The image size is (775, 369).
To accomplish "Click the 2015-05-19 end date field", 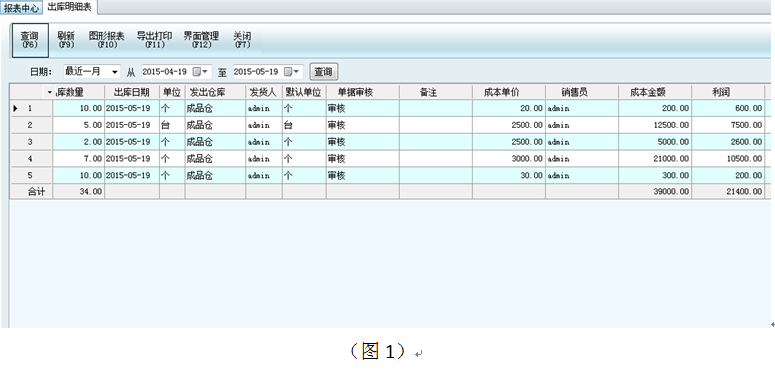I will (x=256, y=72).
